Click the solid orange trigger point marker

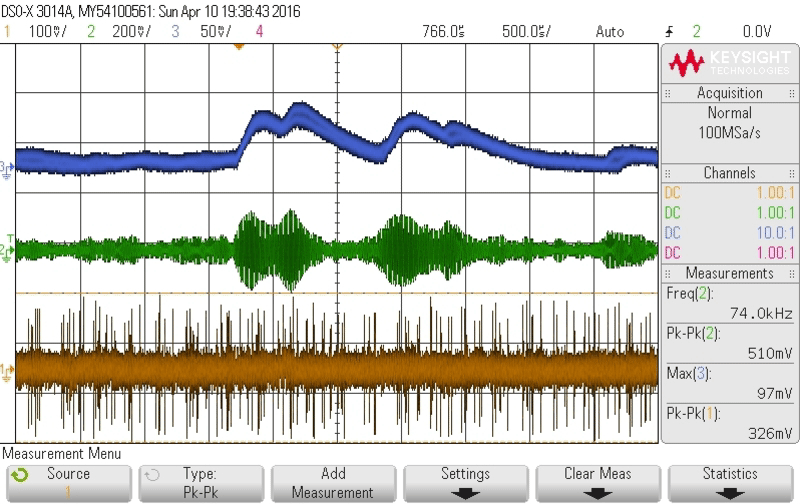(x=238, y=46)
